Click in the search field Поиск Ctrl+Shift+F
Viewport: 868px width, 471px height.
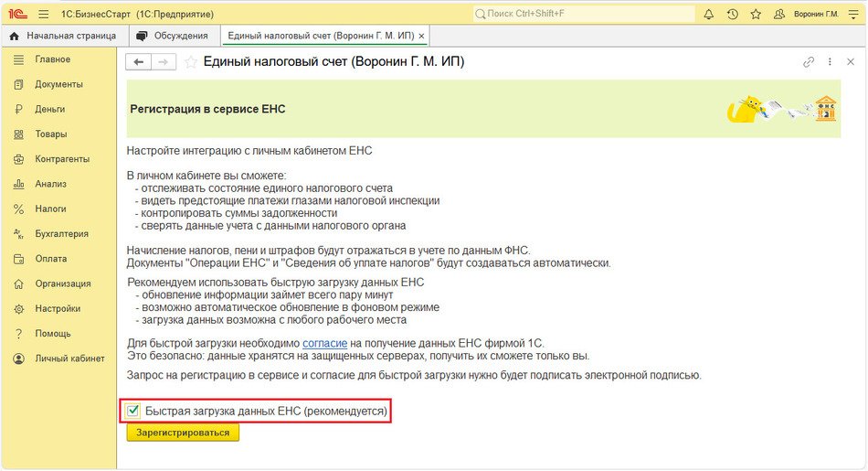coord(584,14)
